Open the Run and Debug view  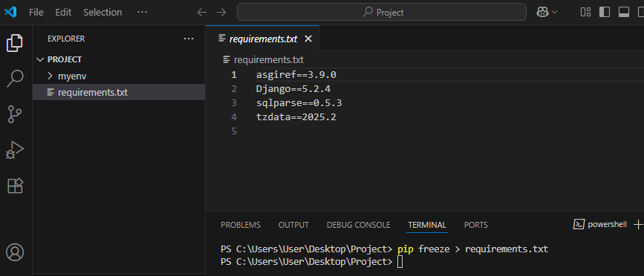pyautogui.click(x=15, y=150)
